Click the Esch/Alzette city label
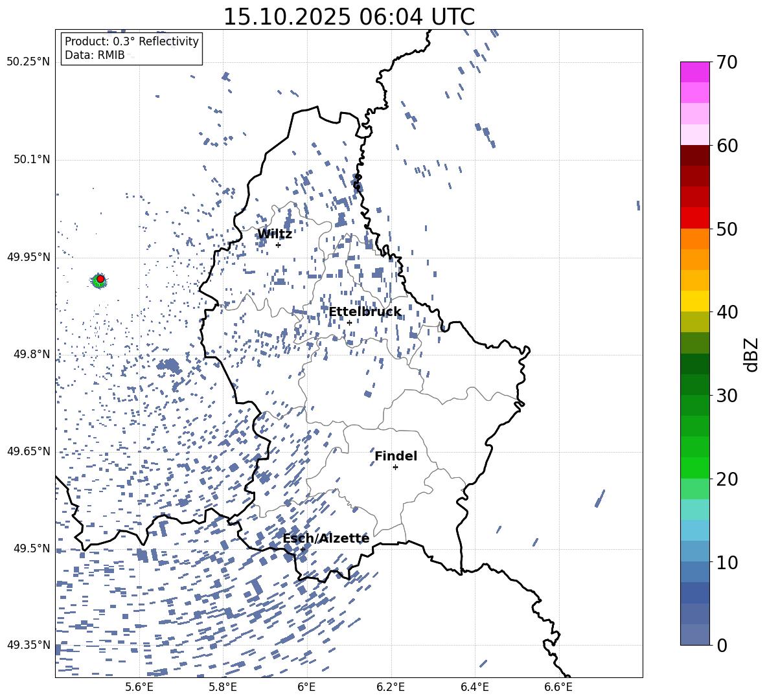 pos(326,538)
